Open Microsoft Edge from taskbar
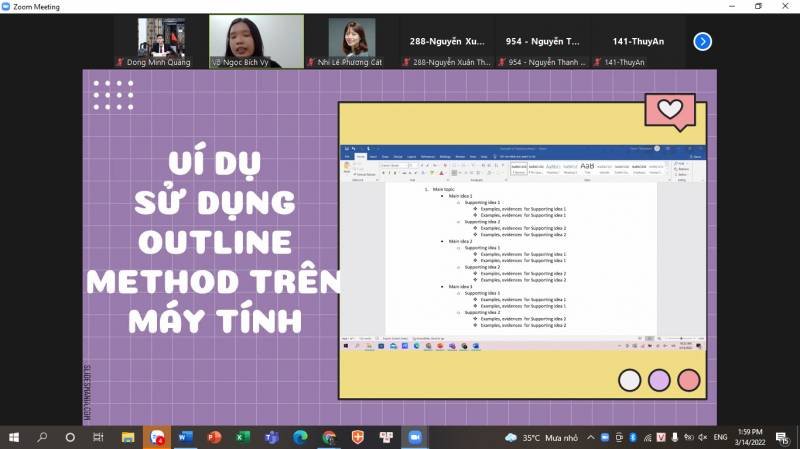The image size is (800, 449). point(300,437)
